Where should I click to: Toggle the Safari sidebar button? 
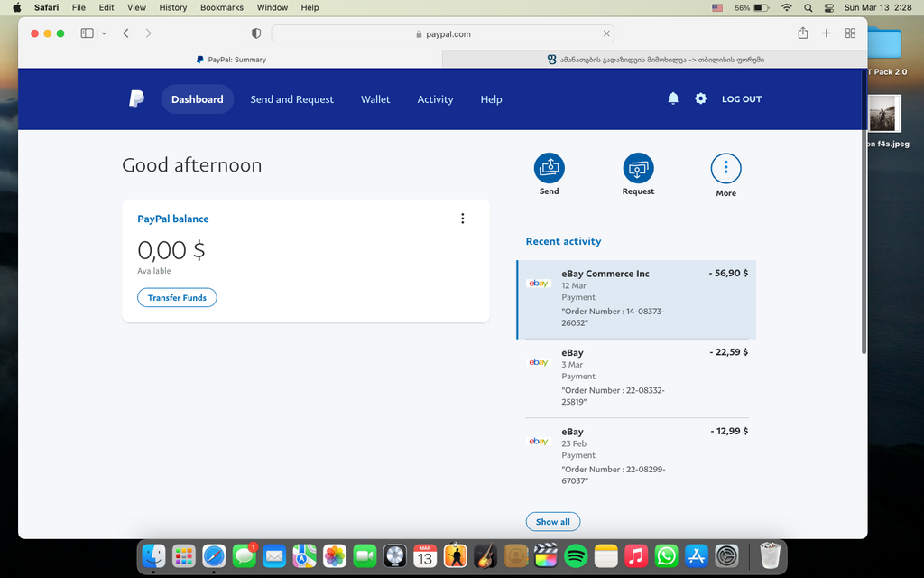click(88, 33)
